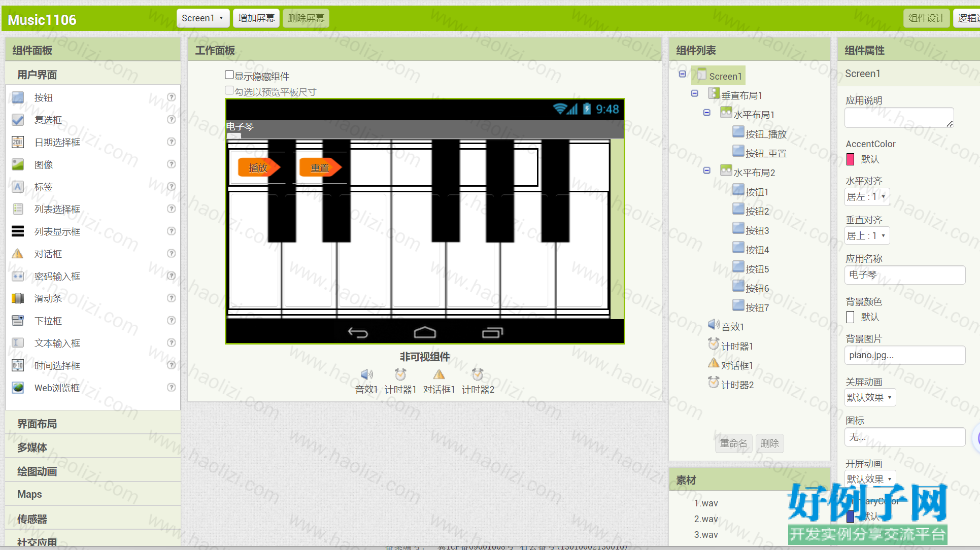
Task: Select non-visible 计时器2 clock icon in viewer
Action: click(x=478, y=374)
